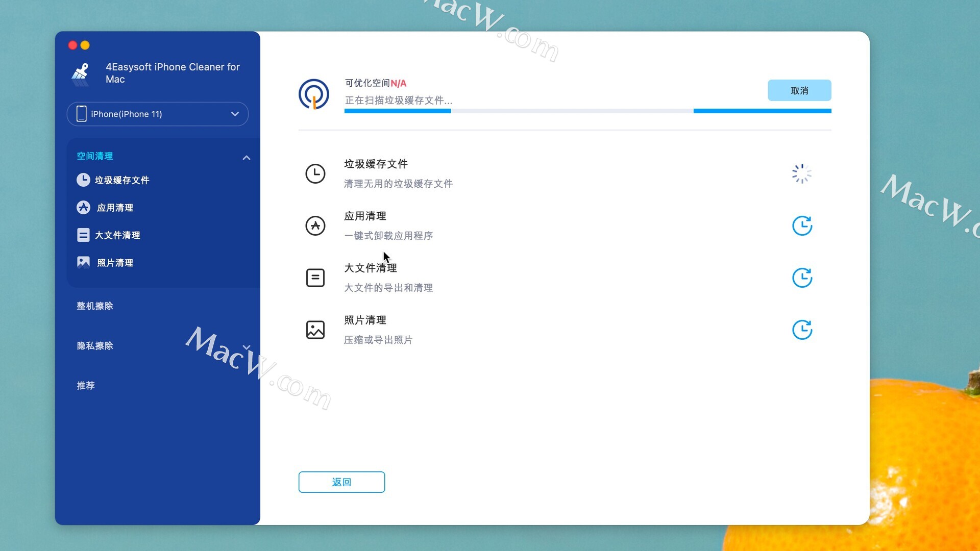Click the red close window button
980x551 pixels.
72,45
